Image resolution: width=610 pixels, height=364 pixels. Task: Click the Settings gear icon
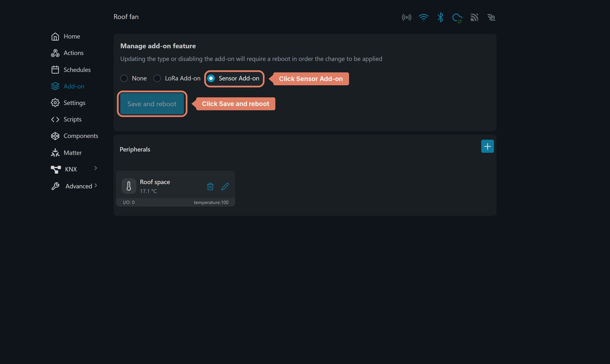point(55,103)
